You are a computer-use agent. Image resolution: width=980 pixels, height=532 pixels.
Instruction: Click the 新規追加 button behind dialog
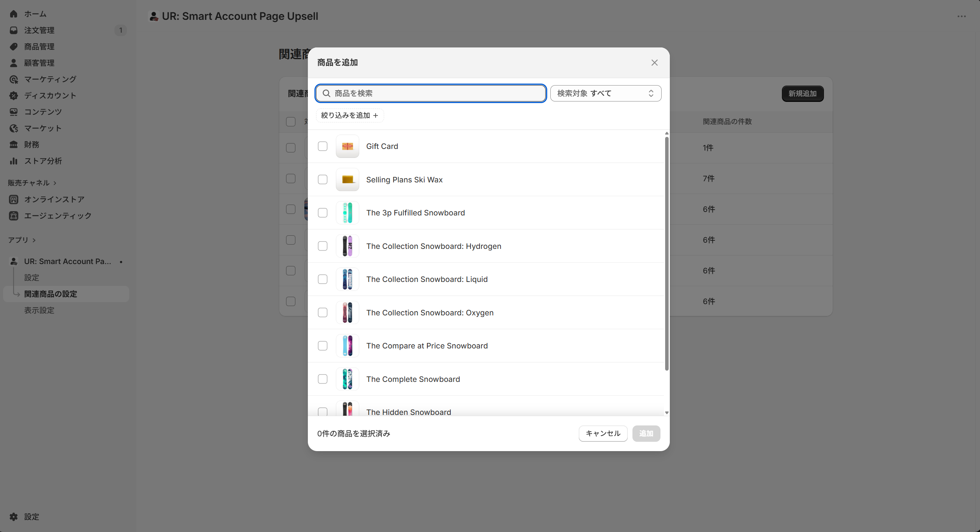(x=803, y=94)
